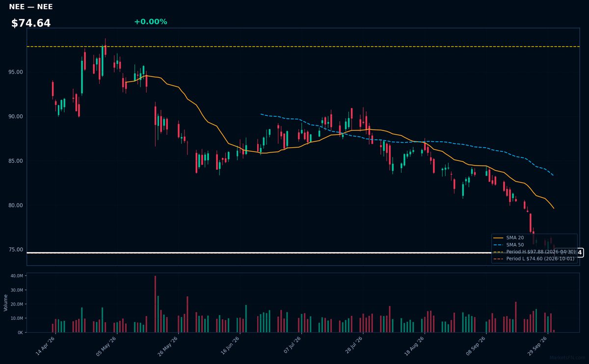This screenshot has width=589, height=364.
Task: Select the 07 Jul '26 date label
Action: pos(292,346)
